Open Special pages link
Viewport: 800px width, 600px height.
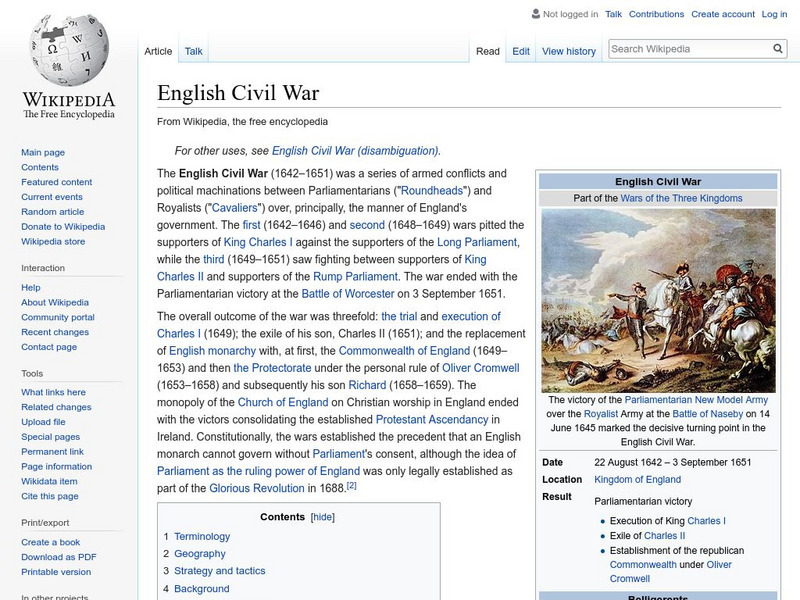(x=51, y=437)
